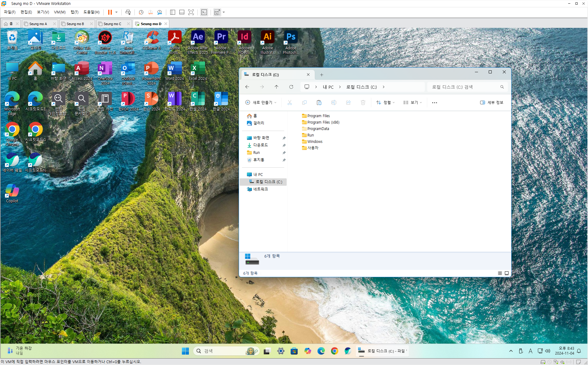Click the VMware snapshot manager icon
This screenshot has width=588, height=365.
(160, 12)
